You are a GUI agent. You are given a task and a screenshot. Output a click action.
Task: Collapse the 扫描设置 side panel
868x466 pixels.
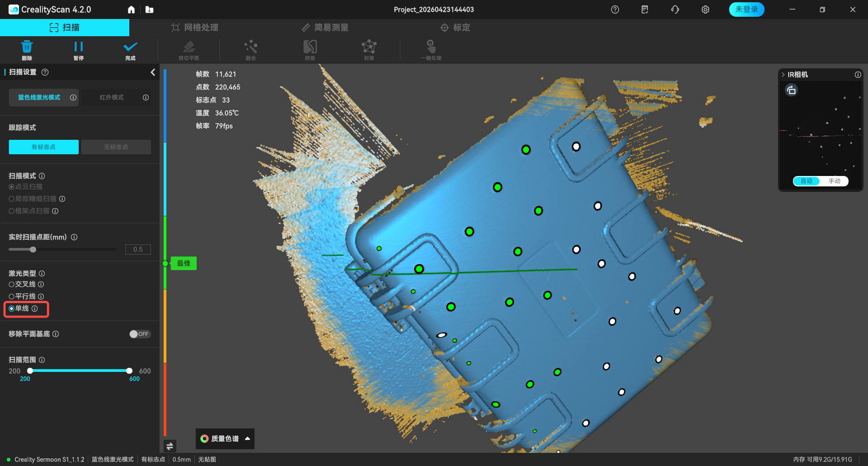pos(153,72)
